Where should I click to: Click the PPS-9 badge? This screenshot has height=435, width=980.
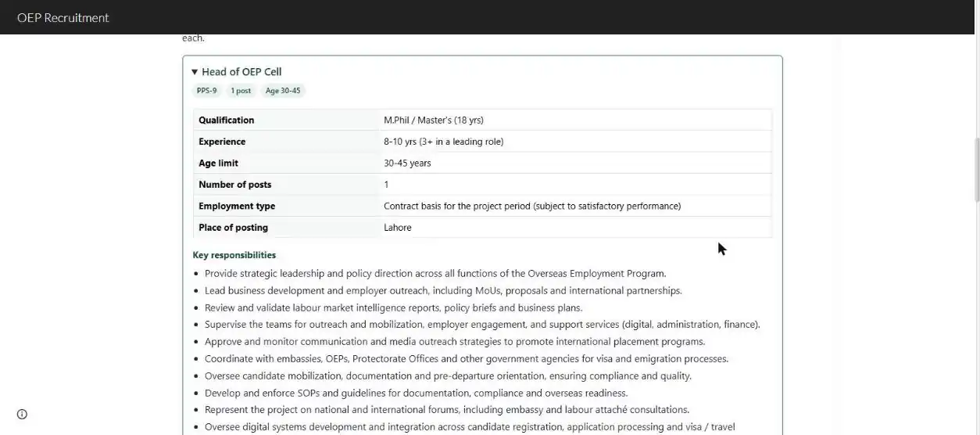(x=207, y=91)
